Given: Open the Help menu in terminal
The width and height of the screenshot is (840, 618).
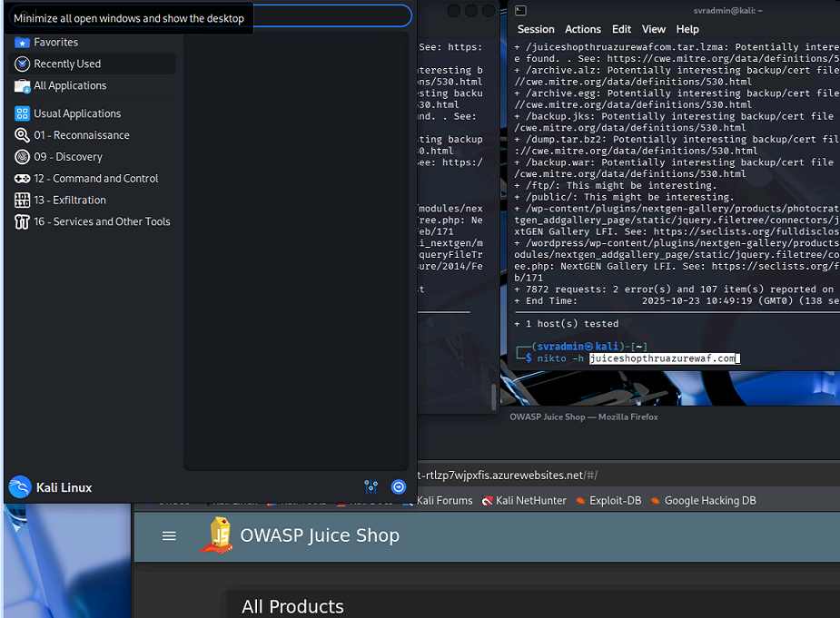Looking at the screenshot, I should [687, 29].
